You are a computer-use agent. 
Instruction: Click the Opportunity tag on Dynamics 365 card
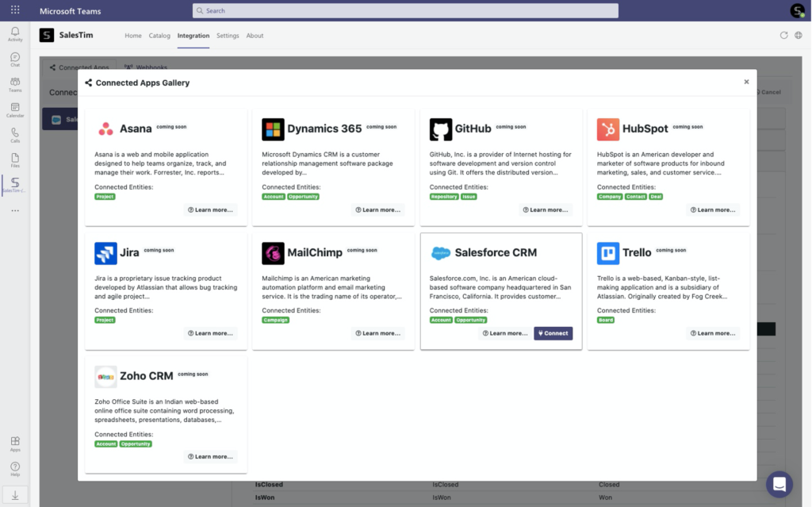[x=304, y=197]
